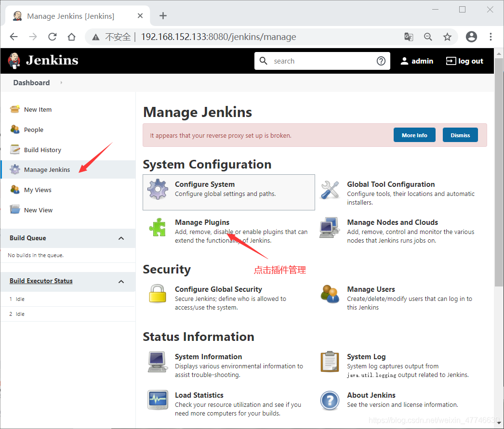504x429 pixels.
Task: Open the search help question-mark icon
Action: click(x=381, y=61)
